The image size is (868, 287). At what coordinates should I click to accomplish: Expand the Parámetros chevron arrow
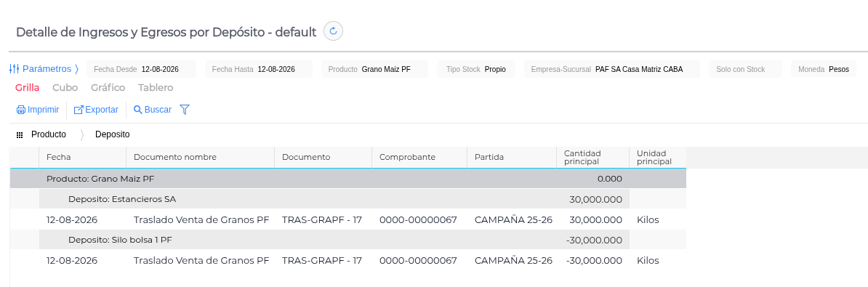pos(76,69)
